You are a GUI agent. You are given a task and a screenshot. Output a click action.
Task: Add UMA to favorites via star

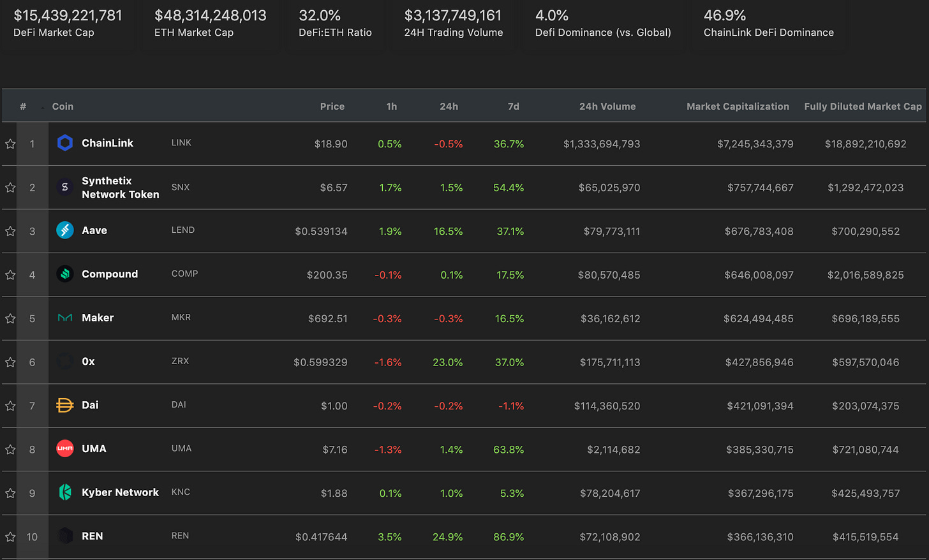point(10,449)
